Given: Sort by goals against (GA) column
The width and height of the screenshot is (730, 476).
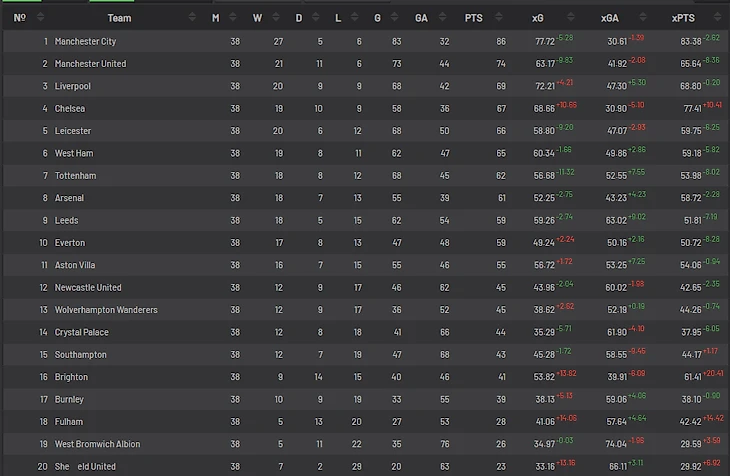Looking at the screenshot, I should pos(421,18).
